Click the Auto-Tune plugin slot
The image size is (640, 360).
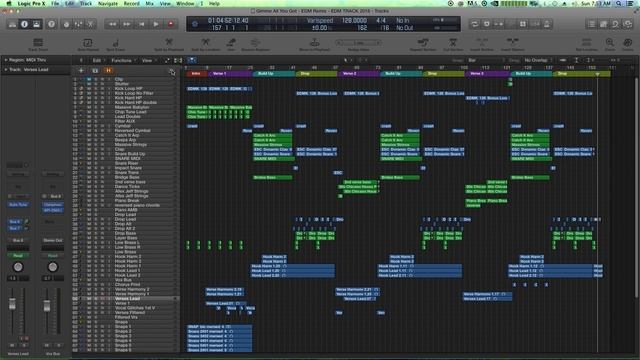[x=18, y=204]
